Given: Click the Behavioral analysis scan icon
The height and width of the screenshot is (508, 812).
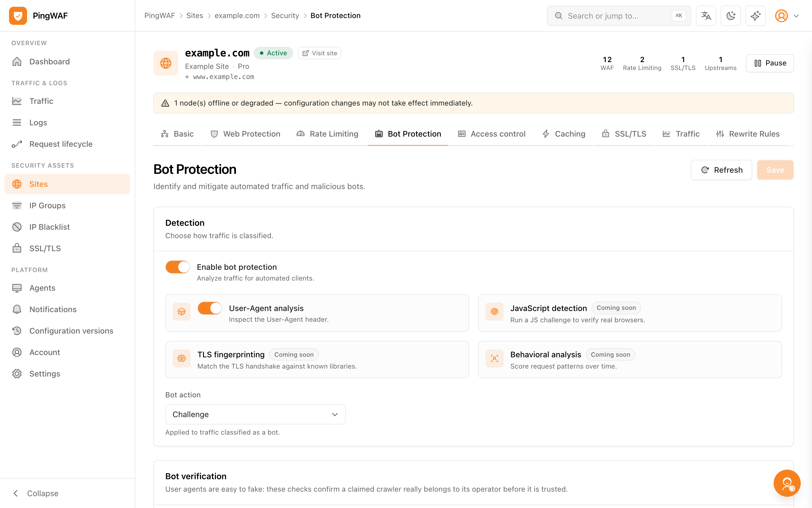Looking at the screenshot, I should (x=494, y=358).
